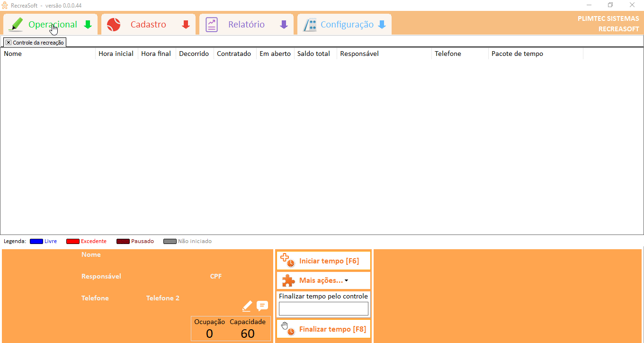
Task: Click the RecreaSoft app icon in title bar
Action: (5, 5)
